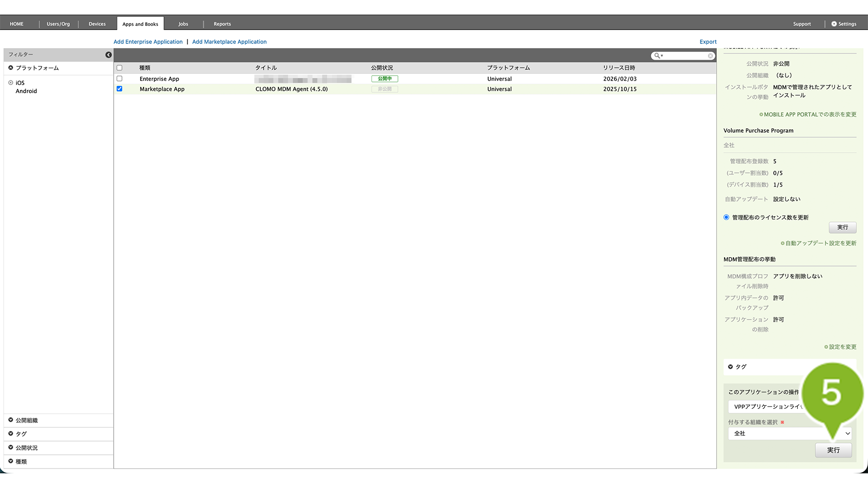This screenshot has height=488, width=868.
Task: Uncheck the Marketplace App row checkbox
Action: [x=120, y=89]
